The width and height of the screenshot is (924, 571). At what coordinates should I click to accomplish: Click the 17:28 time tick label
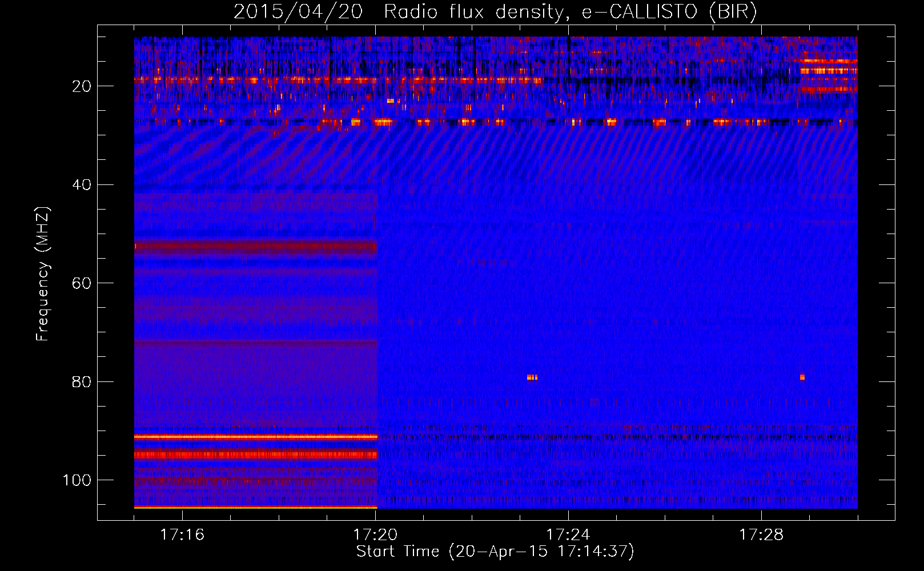761,534
